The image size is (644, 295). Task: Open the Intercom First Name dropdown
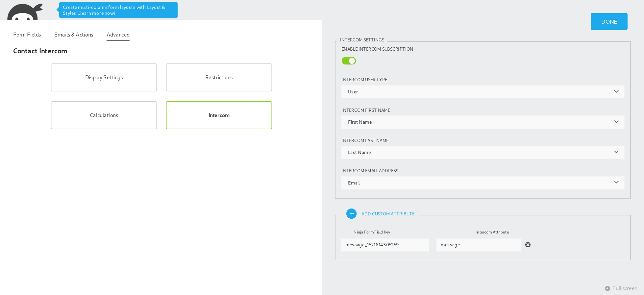pos(483,122)
